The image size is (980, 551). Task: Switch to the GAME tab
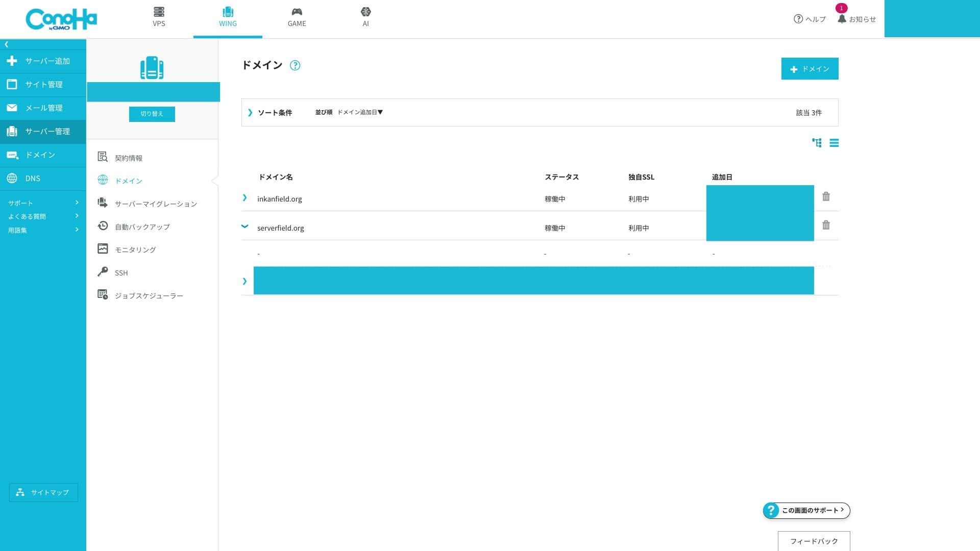point(297,17)
